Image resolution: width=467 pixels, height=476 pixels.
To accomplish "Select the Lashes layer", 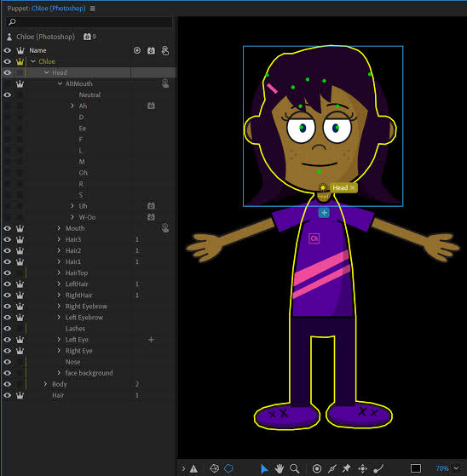I will [x=75, y=329].
